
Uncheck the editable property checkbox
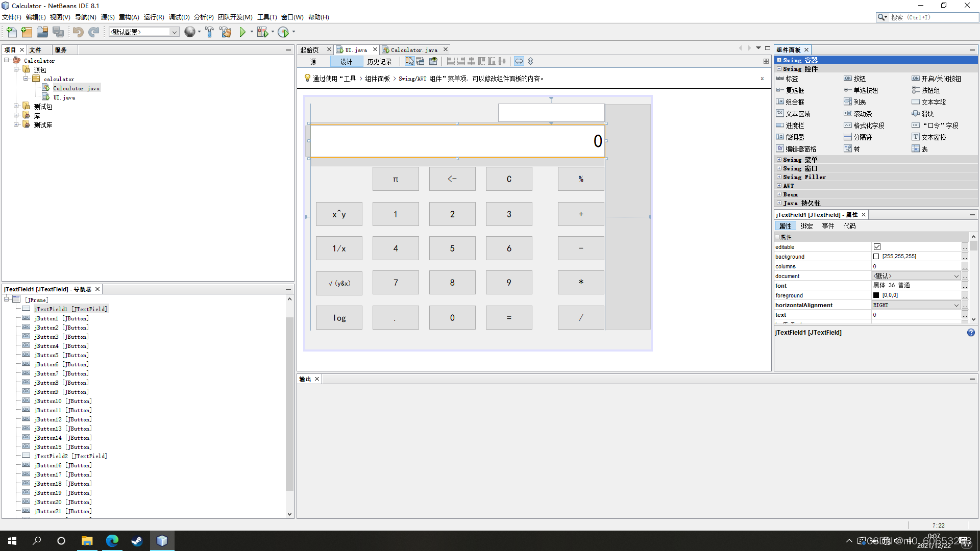tap(877, 246)
